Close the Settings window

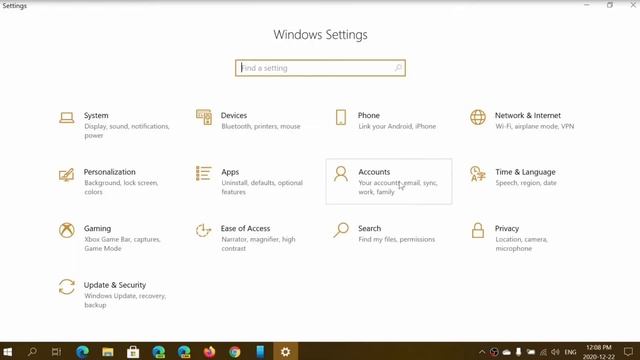(633, 5)
